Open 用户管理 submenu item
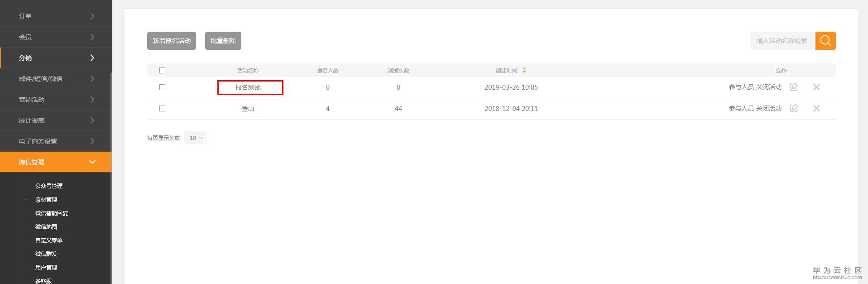This screenshot has height=284, width=868. point(46,268)
